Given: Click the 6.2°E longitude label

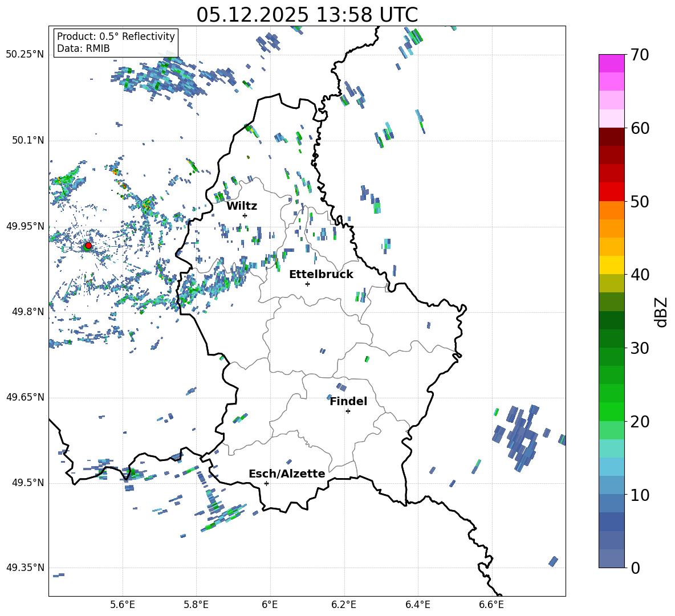Looking at the screenshot, I should [344, 605].
